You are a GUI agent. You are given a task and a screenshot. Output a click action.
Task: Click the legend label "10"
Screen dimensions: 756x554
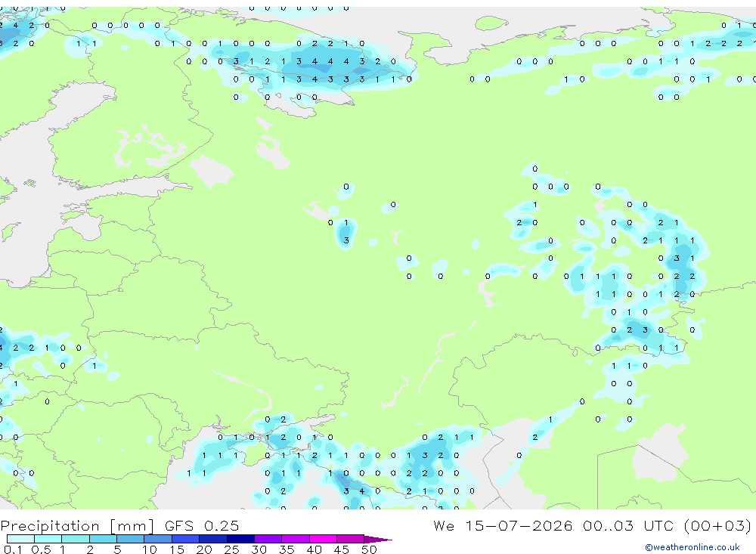150,549
